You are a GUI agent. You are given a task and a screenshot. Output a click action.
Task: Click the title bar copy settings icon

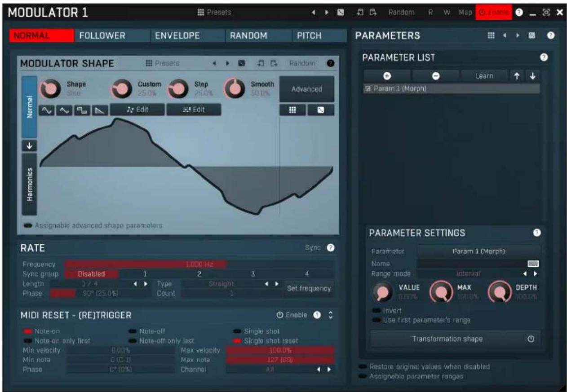[x=361, y=13]
